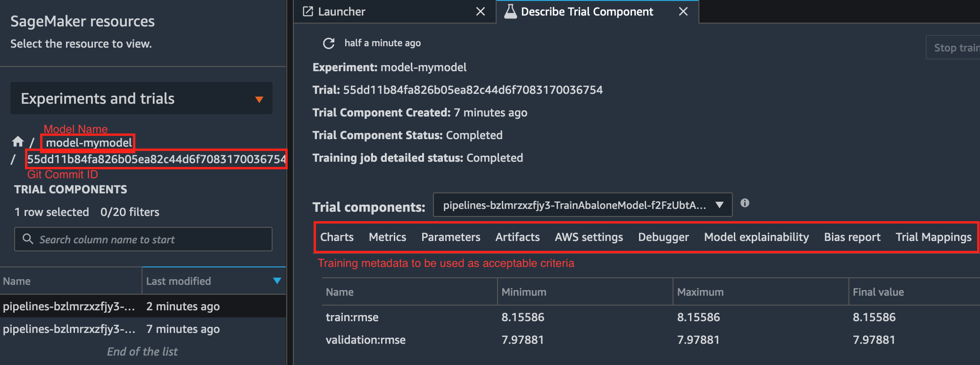Click the Trial Component Created: 7 minutes ago line
980x365 pixels.
click(420, 112)
